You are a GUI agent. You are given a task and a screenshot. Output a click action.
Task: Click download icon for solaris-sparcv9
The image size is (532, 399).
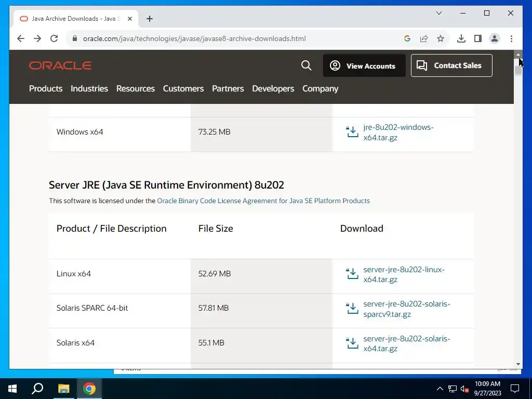[352, 309]
